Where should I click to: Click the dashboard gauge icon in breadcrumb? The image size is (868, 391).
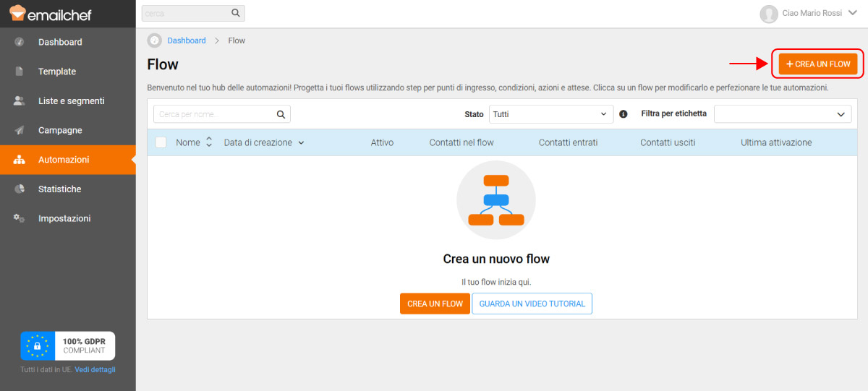click(x=154, y=40)
